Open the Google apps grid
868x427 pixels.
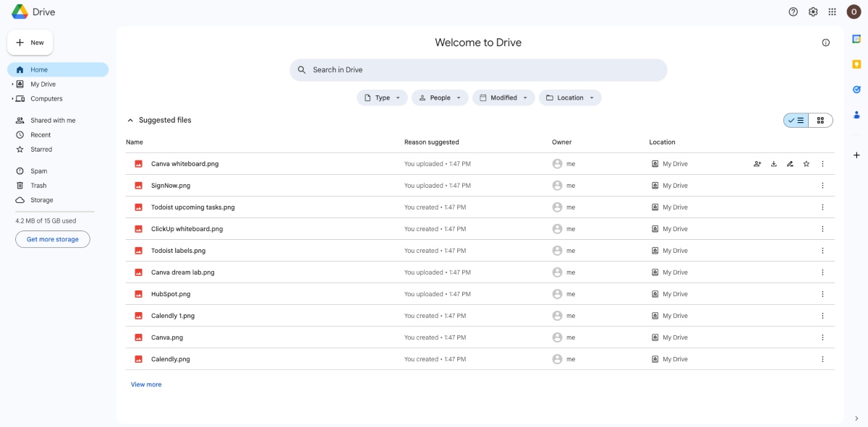(x=833, y=12)
